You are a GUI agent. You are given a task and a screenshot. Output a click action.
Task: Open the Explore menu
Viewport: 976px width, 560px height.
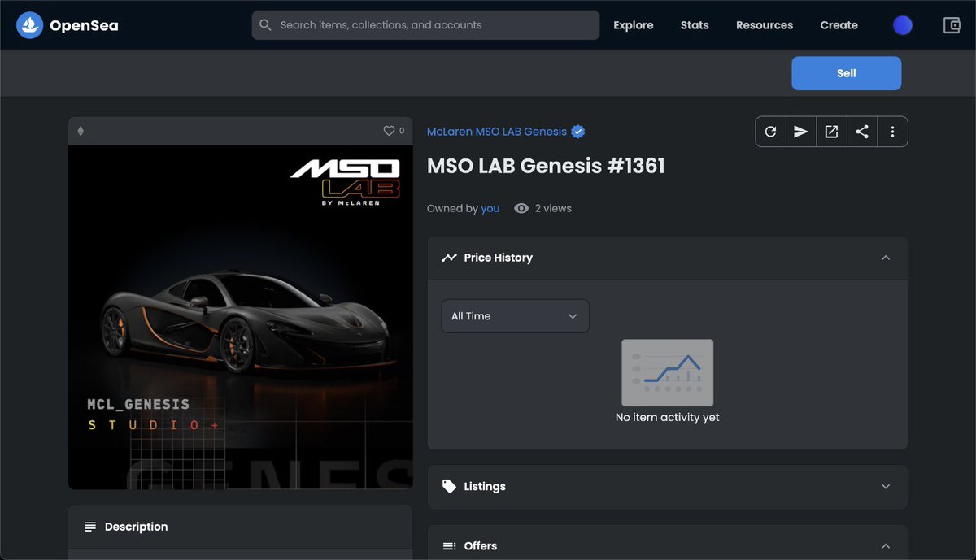click(634, 25)
